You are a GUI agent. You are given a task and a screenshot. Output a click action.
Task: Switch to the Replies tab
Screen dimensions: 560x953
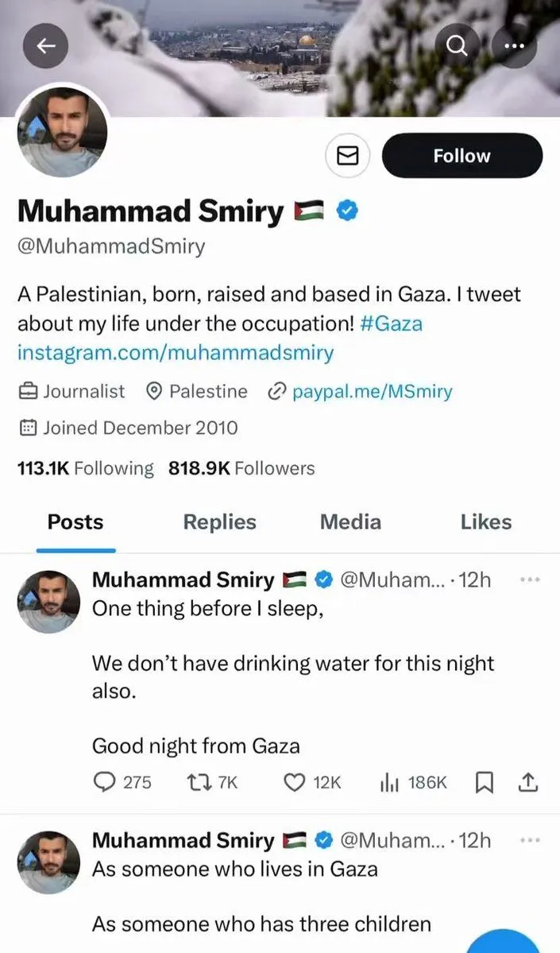(219, 521)
